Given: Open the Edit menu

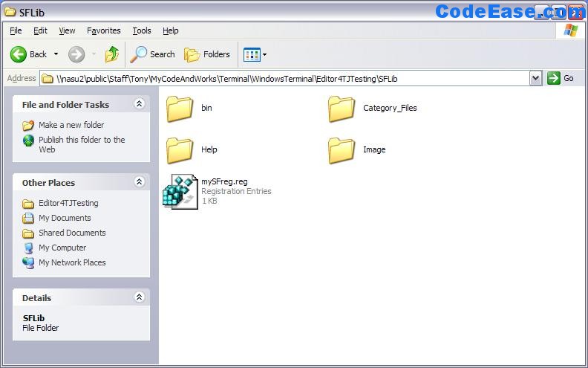Looking at the screenshot, I should click(40, 30).
